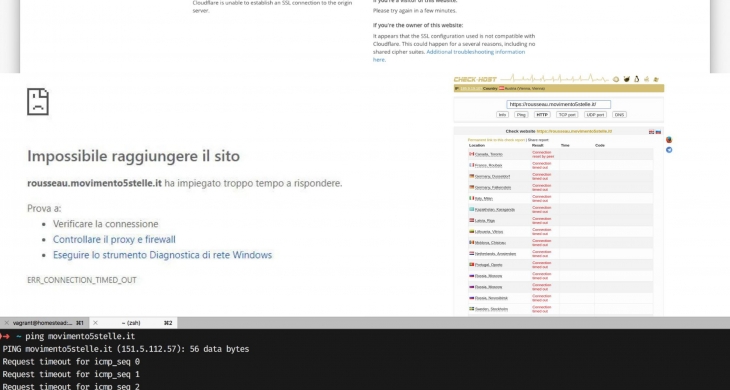This screenshot has width=730, height=390.
Task: Open the checked website URL link in results header
Action: pyautogui.click(x=574, y=131)
